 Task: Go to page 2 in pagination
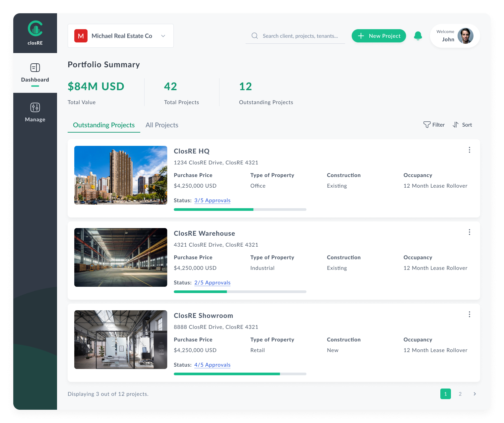click(460, 394)
